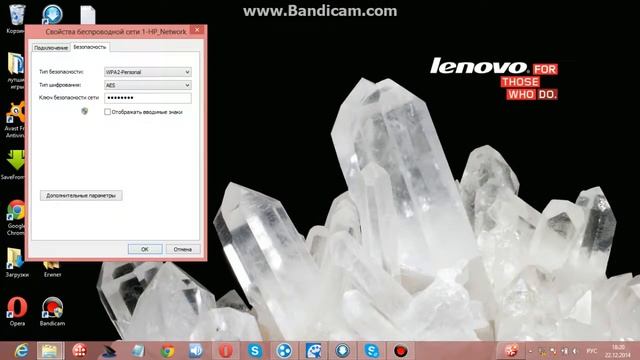The image size is (640, 360).
Task: Click the Отмена button
Action: (x=182, y=249)
